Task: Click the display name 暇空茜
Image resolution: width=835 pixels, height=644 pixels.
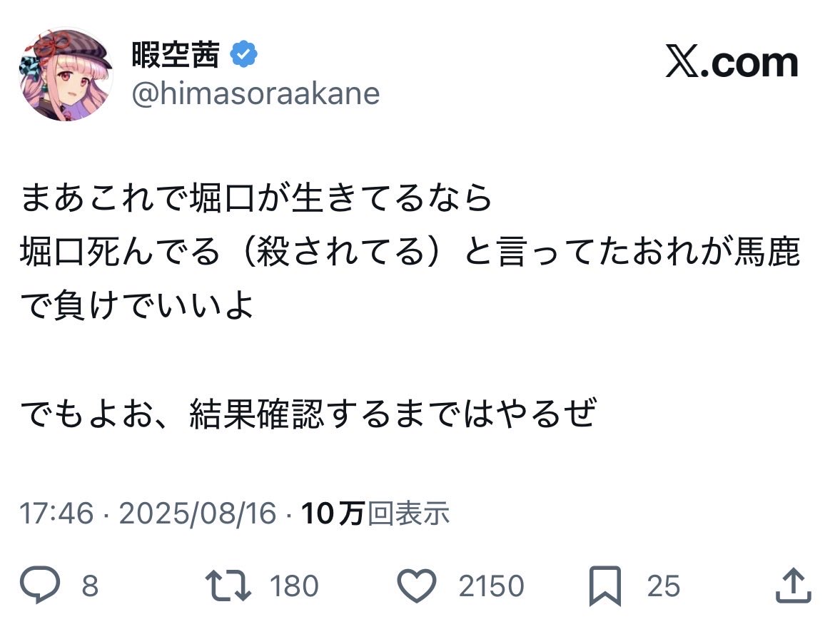Action: [176, 55]
